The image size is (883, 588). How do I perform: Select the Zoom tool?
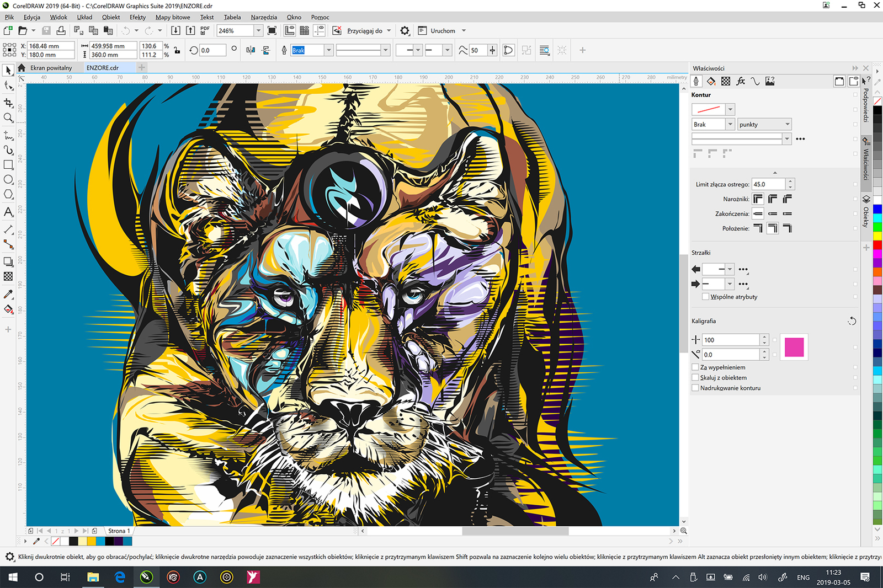click(8, 117)
